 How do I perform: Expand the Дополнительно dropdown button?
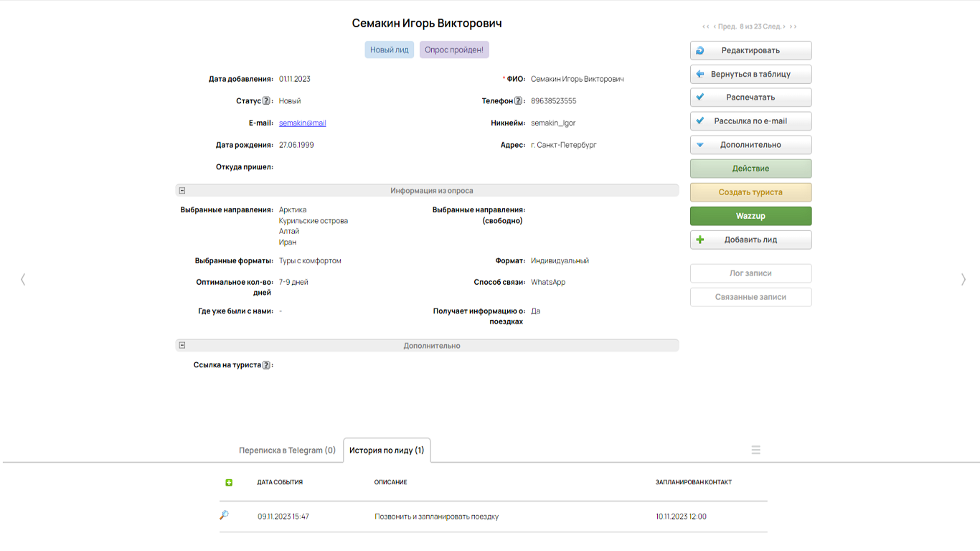click(750, 145)
